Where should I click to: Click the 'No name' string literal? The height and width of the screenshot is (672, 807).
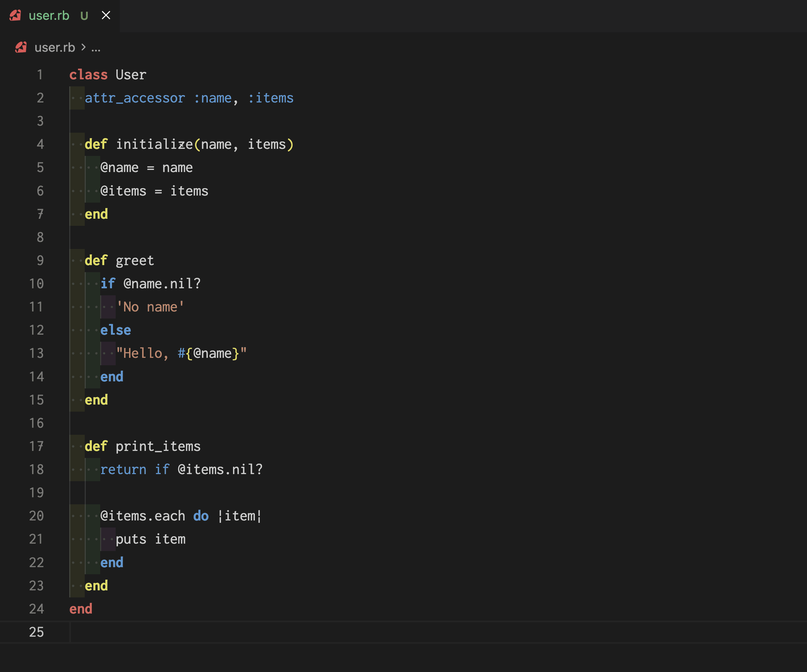point(150,307)
